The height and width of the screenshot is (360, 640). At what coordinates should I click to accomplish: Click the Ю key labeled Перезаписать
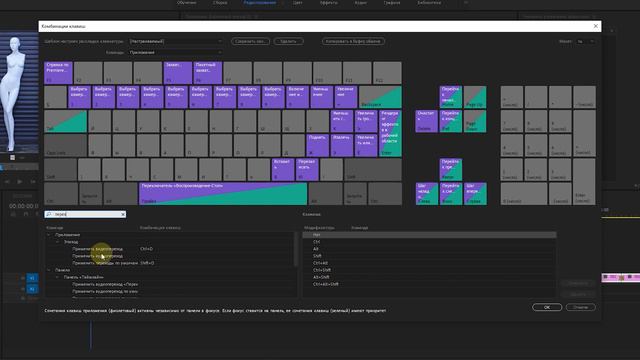pyautogui.click(x=307, y=170)
